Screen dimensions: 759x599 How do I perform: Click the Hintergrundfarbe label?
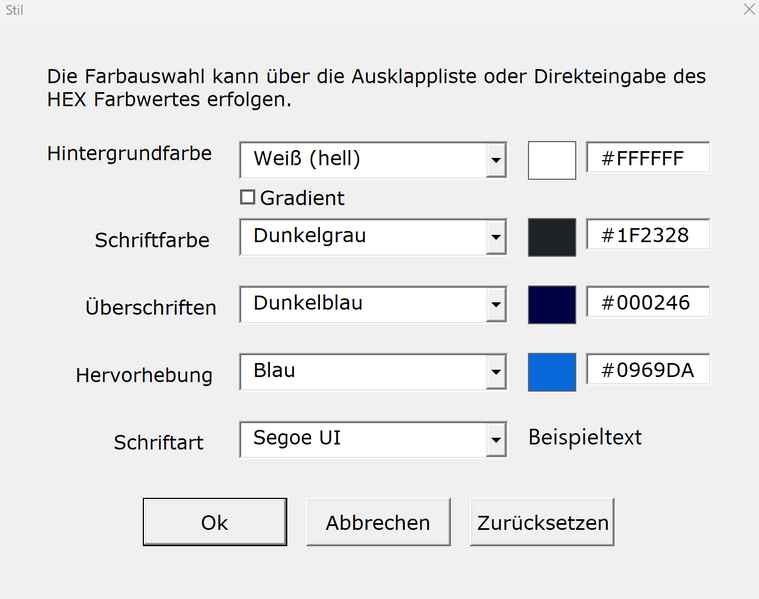point(129,154)
